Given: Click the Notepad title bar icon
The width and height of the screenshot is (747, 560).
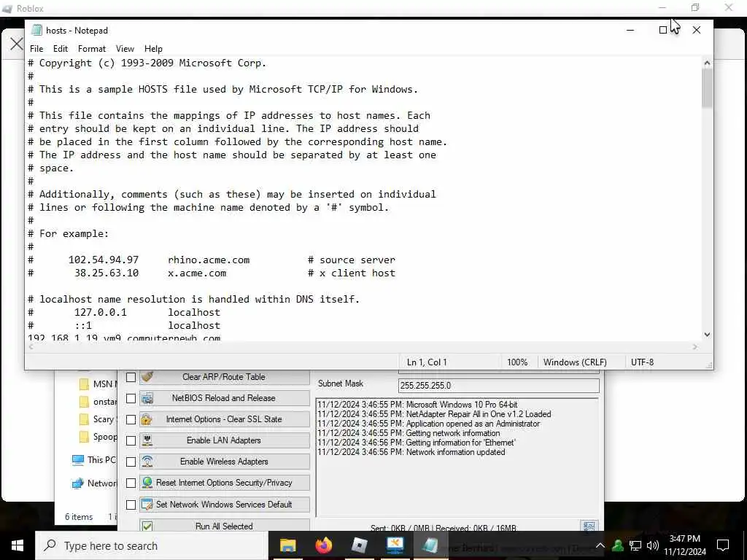Looking at the screenshot, I should point(36,30).
